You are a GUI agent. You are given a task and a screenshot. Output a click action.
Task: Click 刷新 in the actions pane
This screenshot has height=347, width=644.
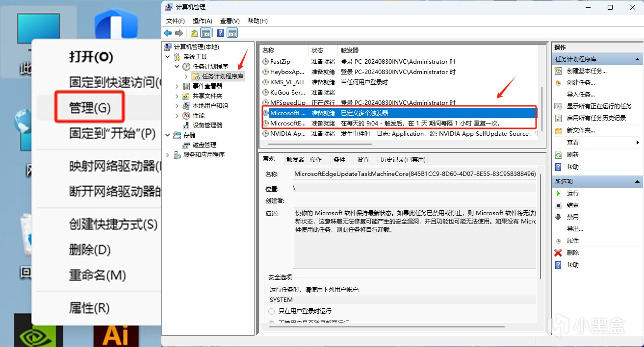coord(572,154)
